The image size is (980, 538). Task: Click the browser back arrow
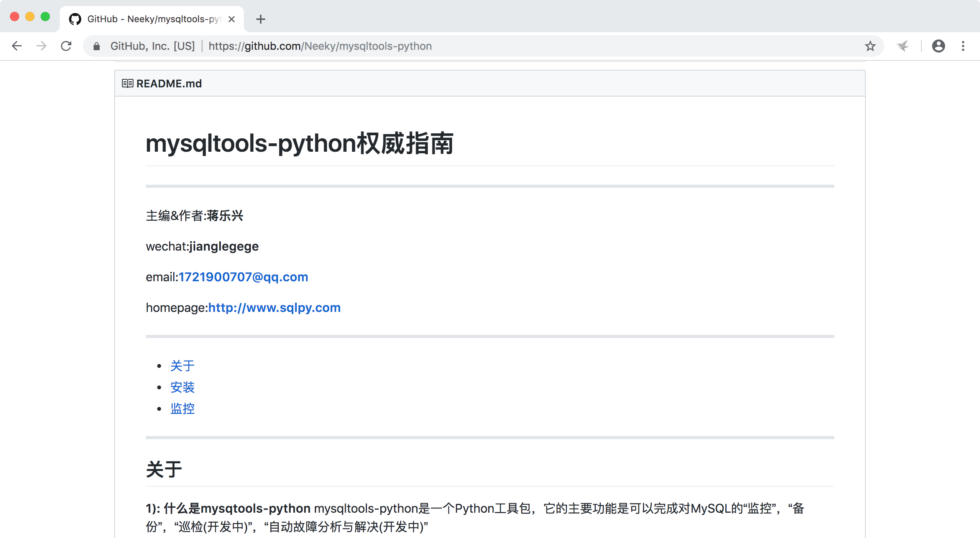pos(17,46)
